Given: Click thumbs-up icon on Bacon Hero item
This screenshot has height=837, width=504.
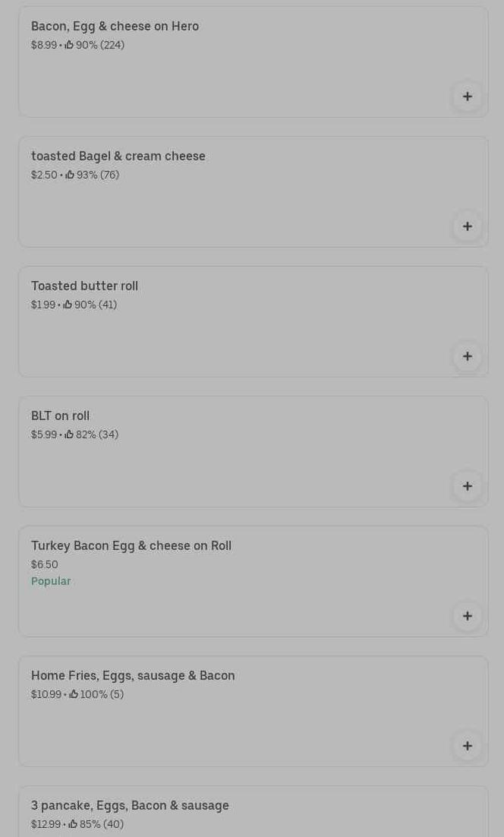Looking at the screenshot, I should pos(69,45).
